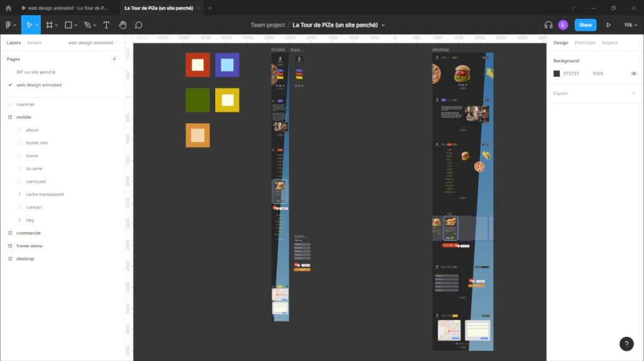Activate the Hand tool
The width and height of the screenshot is (644, 361).
(123, 25)
